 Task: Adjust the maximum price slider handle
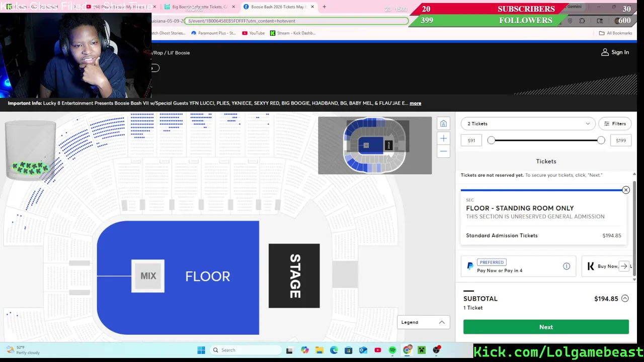pyautogui.click(x=601, y=141)
